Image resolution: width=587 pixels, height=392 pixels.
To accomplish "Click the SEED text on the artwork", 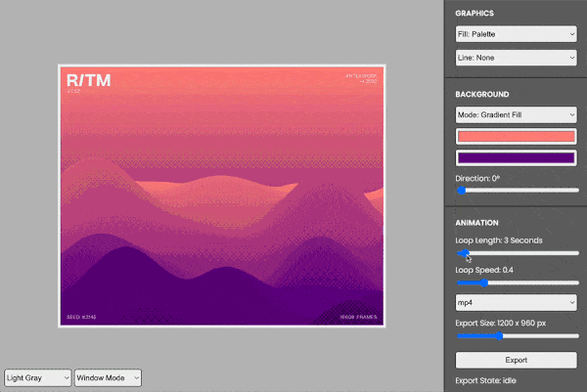I will click(x=81, y=318).
